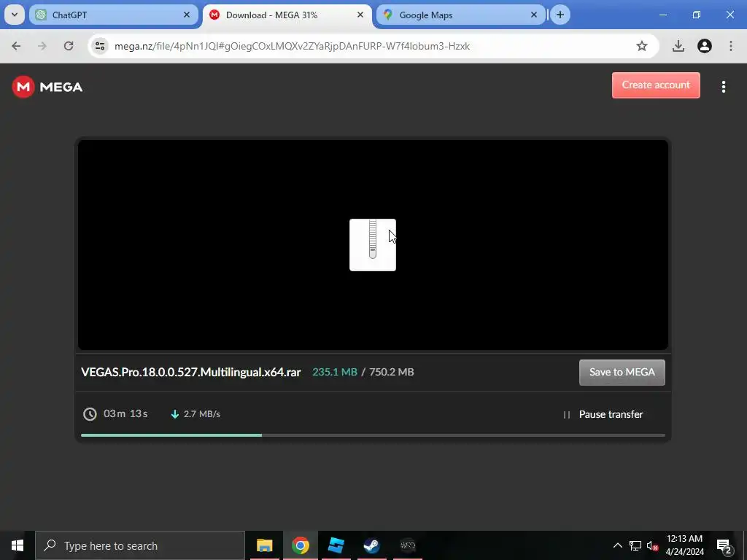Open the clock and date flyout

(684, 545)
